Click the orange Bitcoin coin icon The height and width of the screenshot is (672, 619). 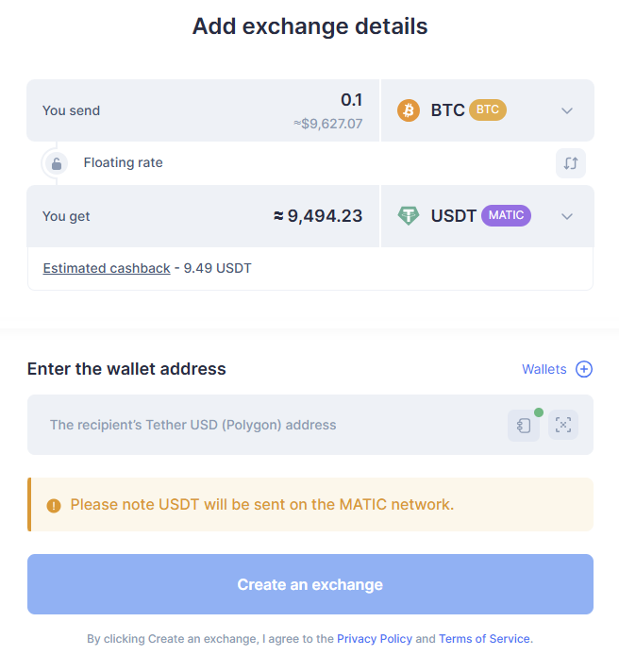click(x=409, y=110)
